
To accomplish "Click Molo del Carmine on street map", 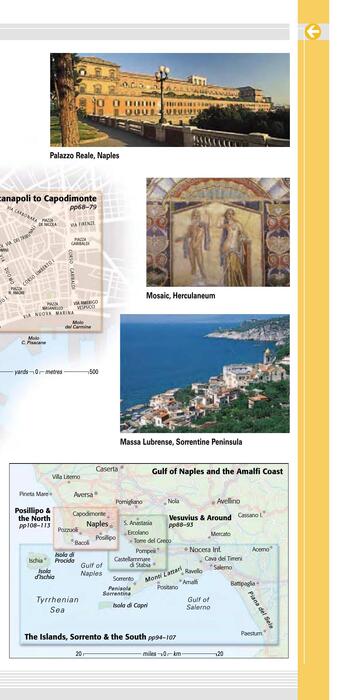I will [x=78, y=324].
